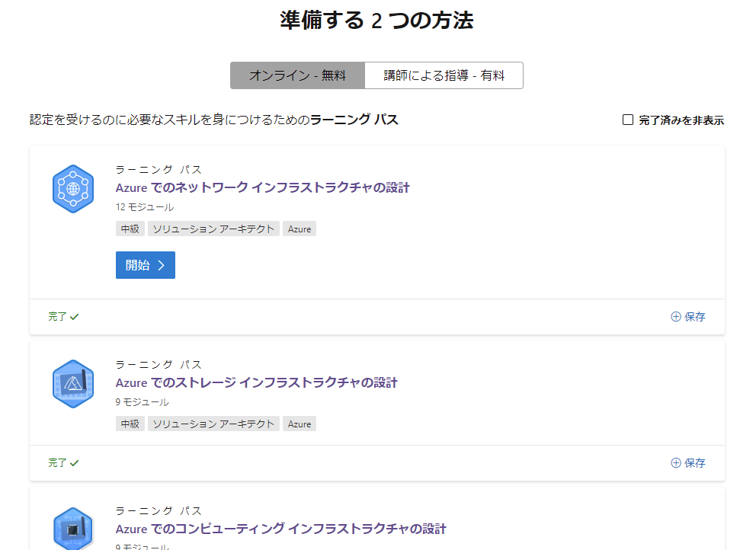Click the plus icon next to first 保存
The width and height of the screenshot is (756, 550).
pos(674,316)
